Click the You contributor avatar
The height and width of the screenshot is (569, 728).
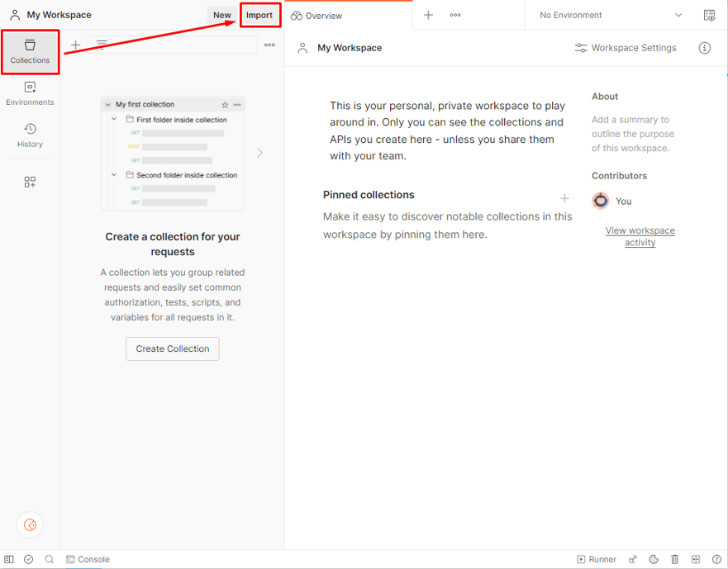click(x=600, y=201)
